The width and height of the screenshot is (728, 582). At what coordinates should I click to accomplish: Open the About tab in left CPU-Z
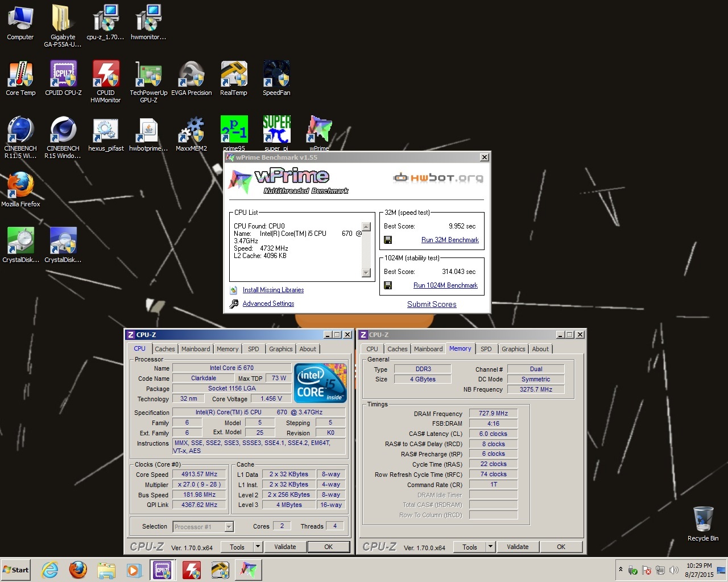[x=308, y=349]
